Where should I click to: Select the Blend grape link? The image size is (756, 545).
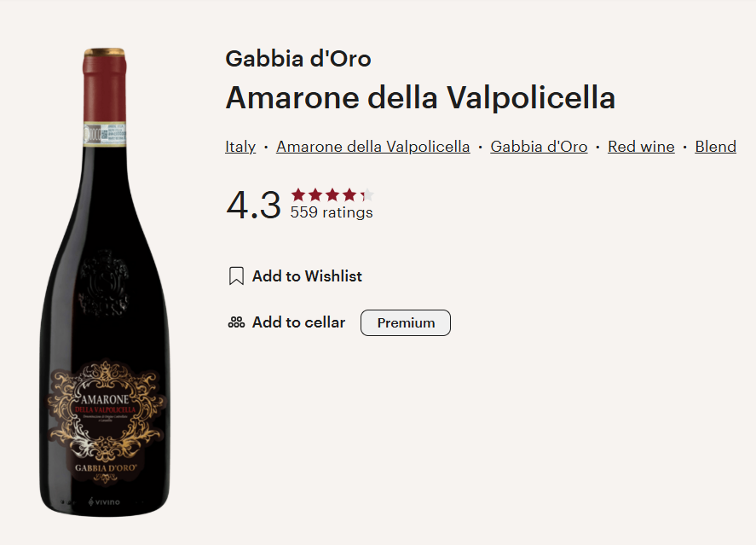[x=715, y=147]
